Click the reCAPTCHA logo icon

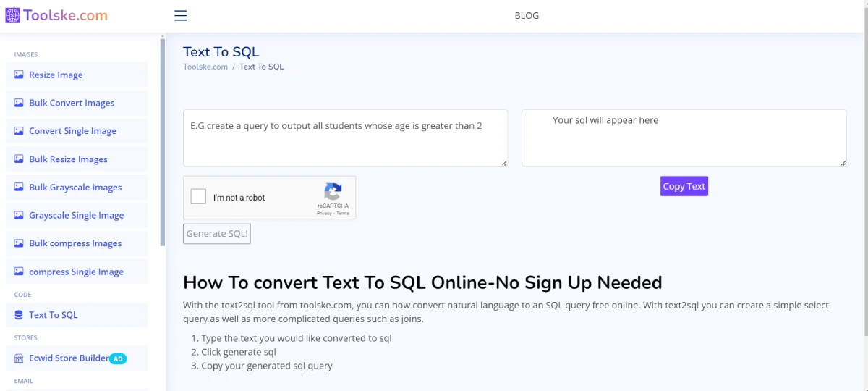tap(333, 192)
